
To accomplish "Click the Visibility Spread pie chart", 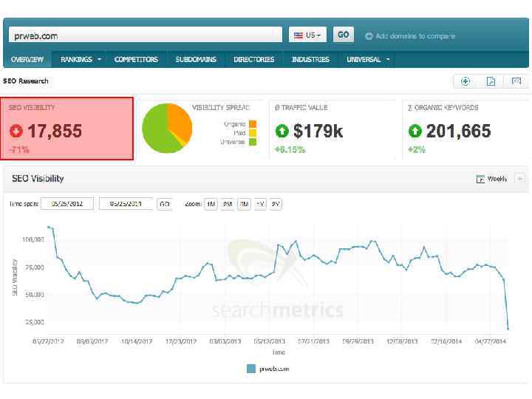I will click(x=167, y=129).
